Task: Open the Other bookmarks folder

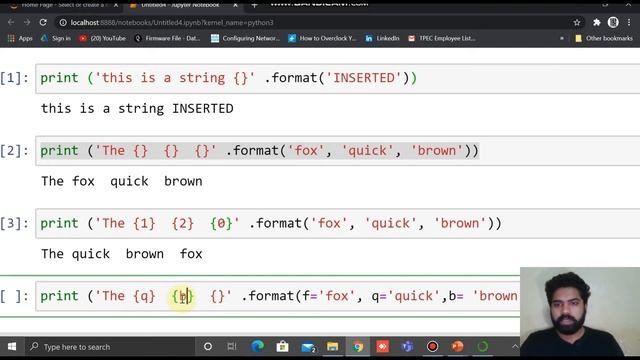Action: coord(604,38)
